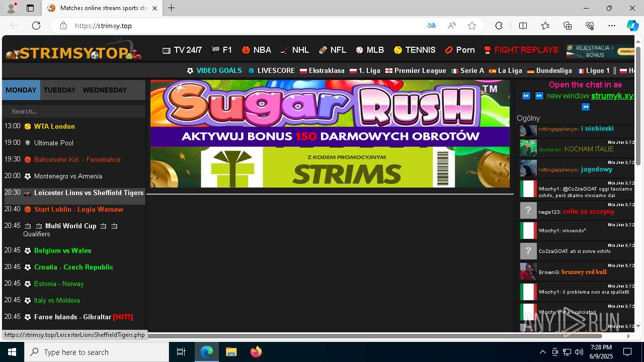Screen dimensions: 644x362
Task: Open the strumyk.xyz chat link
Action: coord(614,96)
